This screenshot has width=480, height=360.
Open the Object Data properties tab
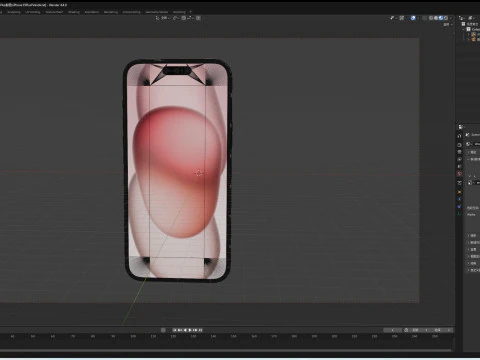pyautogui.click(x=459, y=214)
